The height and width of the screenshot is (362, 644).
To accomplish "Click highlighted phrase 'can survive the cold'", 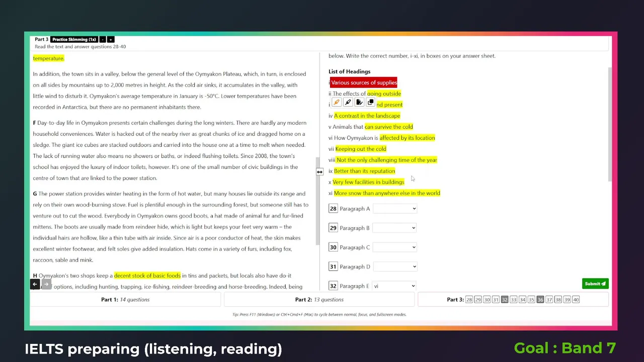I will click(x=389, y=127).
